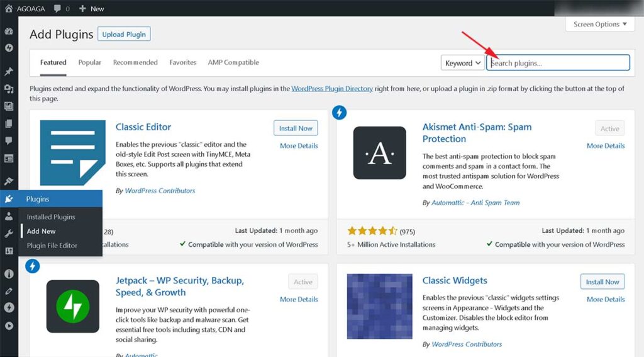644x357 pixels.
Task: Switch to the Recommended tab
Action: (135, 62)
